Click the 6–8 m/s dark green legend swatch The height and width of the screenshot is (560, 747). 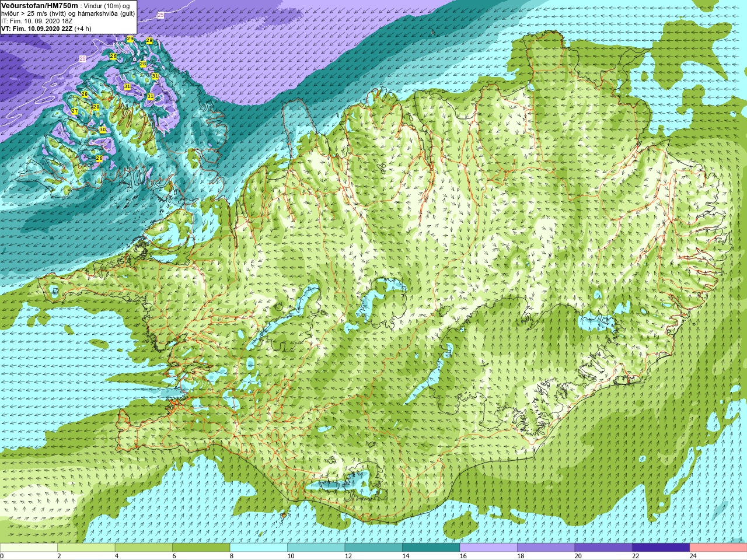click(201, 548)
